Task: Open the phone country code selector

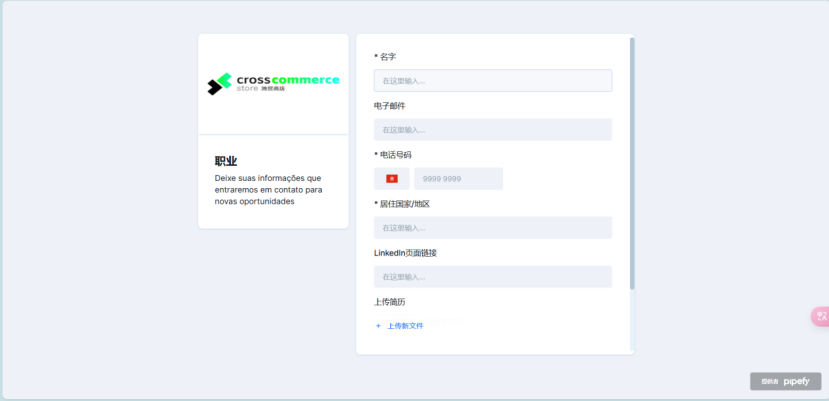Action: [392, 179]
